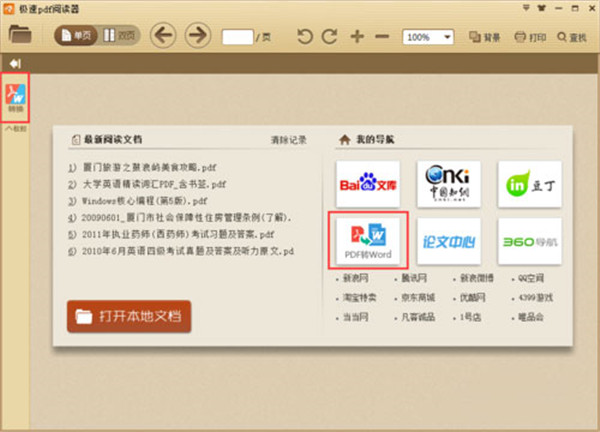This screenshot has width=600, height=432.
Task: Zoom out with the minus icon
Action: coord(383,37)
